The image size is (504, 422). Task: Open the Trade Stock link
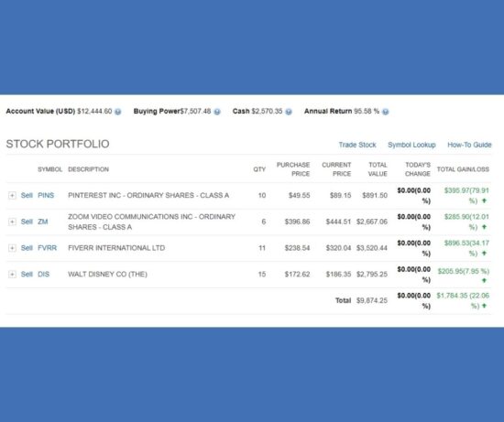357,145
